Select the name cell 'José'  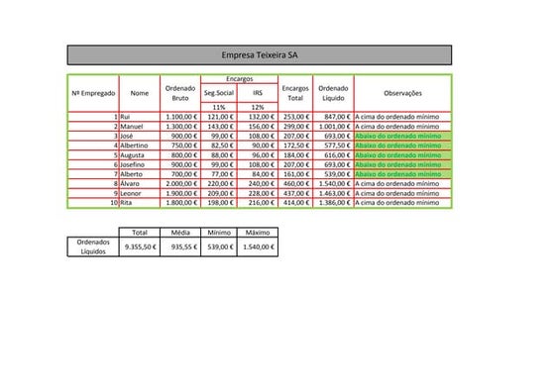click(140, 136)
